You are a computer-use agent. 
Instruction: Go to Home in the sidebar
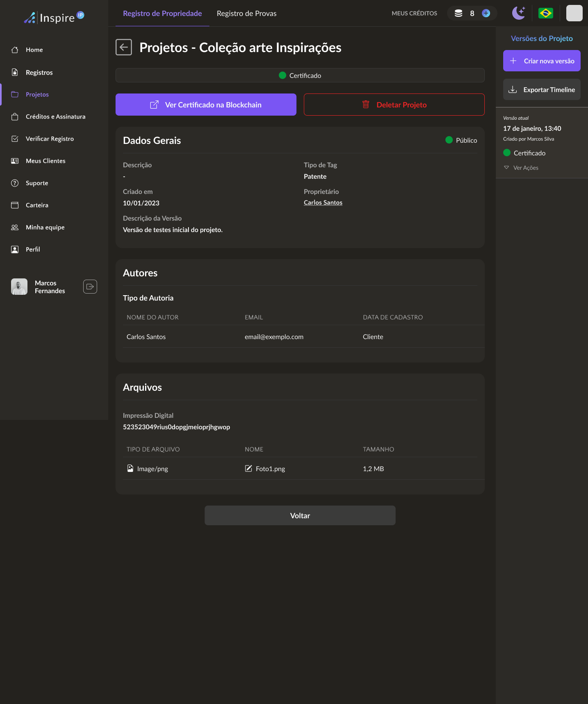point(34,50)
